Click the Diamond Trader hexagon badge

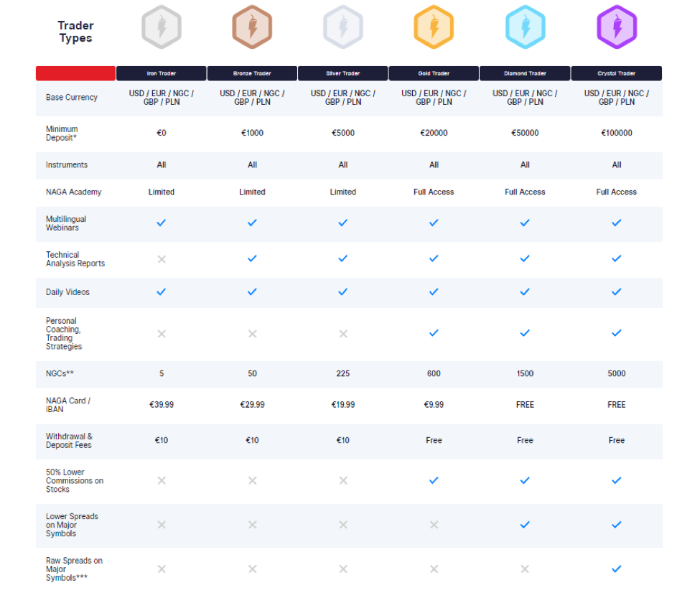pos(526,27)
